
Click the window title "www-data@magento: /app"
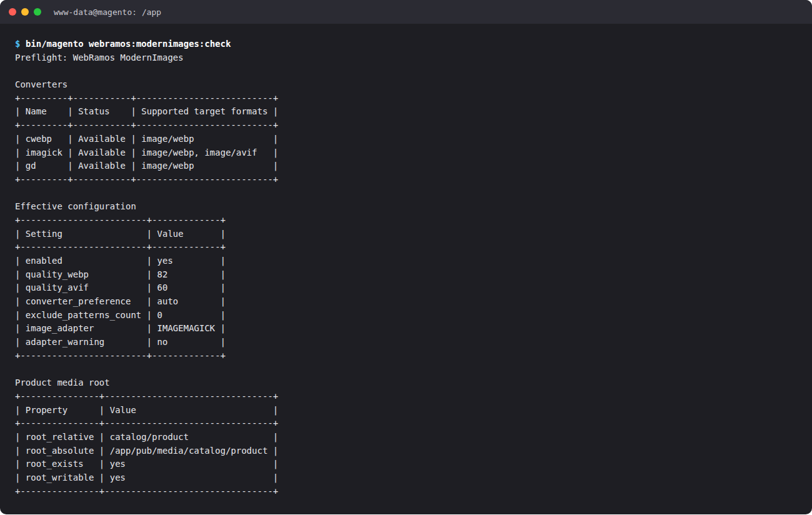(107, 12)
